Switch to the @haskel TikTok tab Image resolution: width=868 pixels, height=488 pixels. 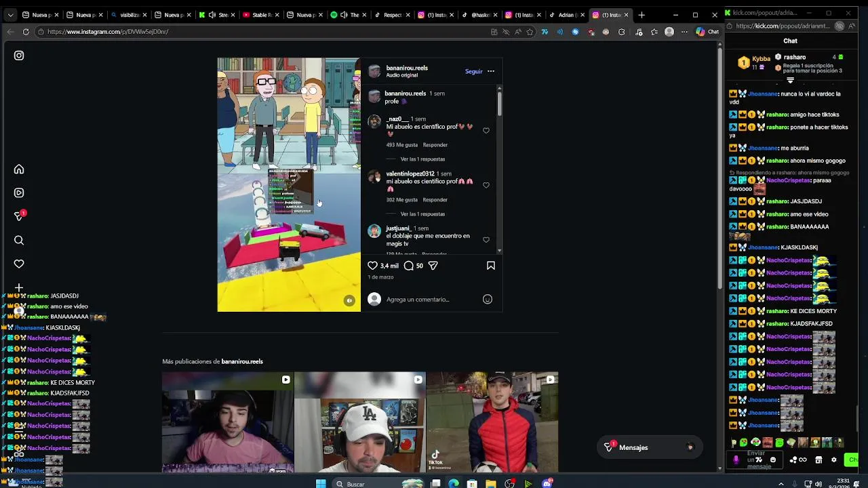coord(481,15)
